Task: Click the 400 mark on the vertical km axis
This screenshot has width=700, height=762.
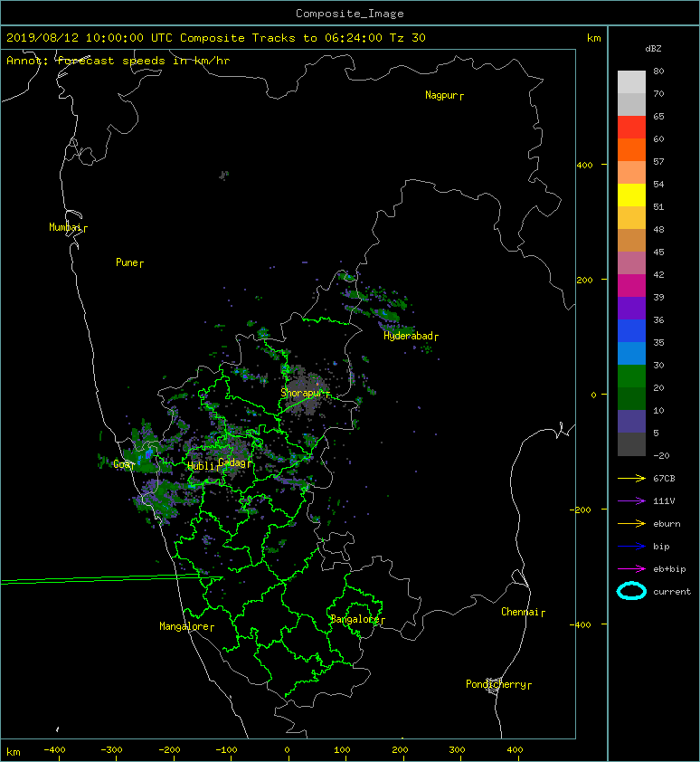Action: [585, 166]
